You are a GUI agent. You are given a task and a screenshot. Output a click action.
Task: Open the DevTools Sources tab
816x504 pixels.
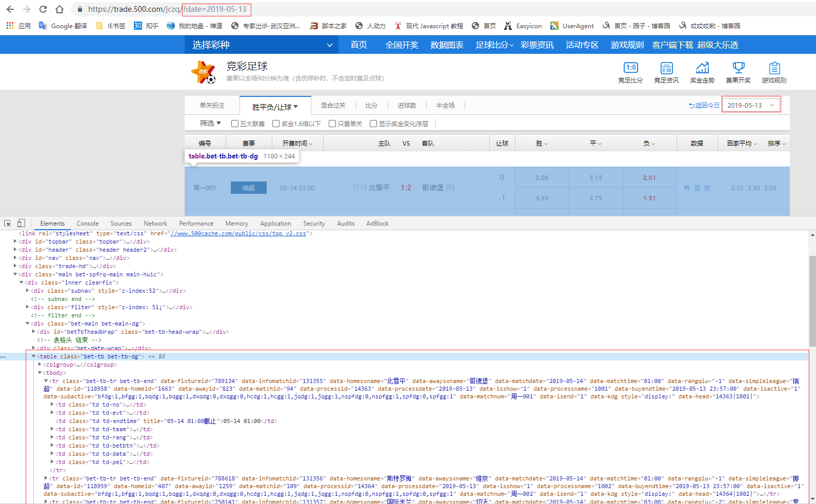[x=121, y=224]
